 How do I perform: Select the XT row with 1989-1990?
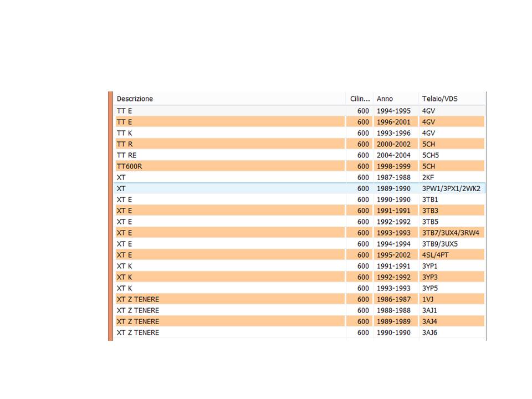(300, 188)
